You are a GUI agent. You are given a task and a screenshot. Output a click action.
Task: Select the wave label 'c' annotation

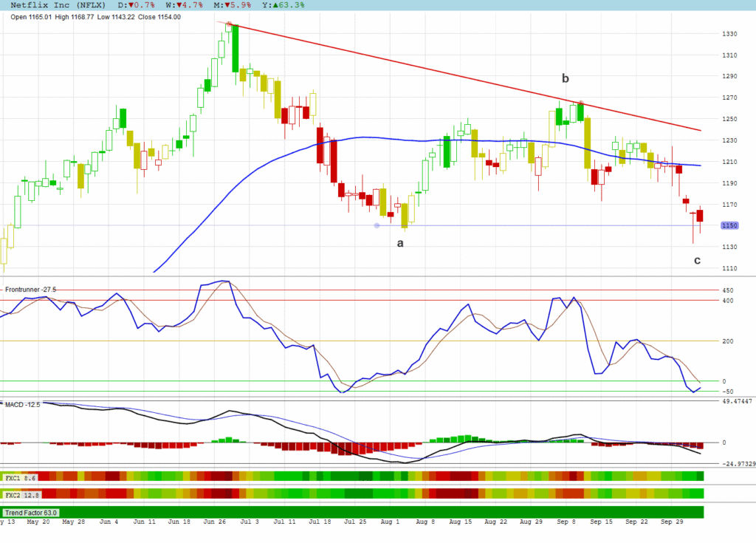coord(696,260)
